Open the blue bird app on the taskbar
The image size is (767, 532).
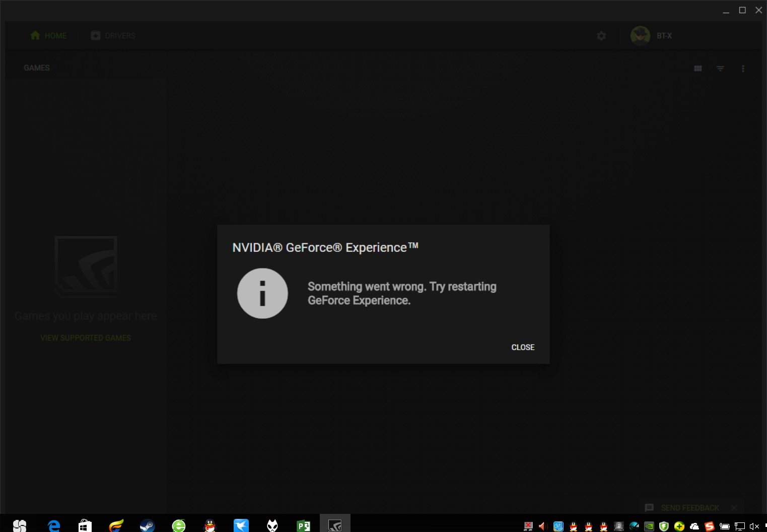[x=241, y=526]
